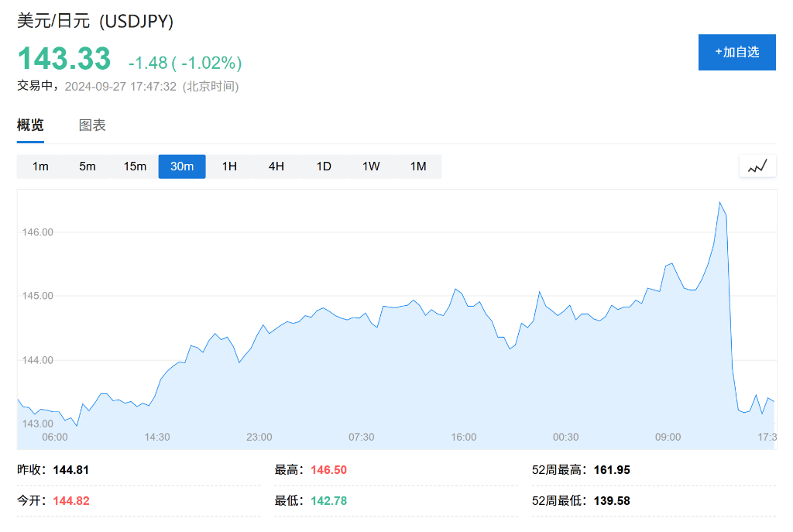This screenshot has height=532, width=793.
Task: Switch chart to 4H interval
Action: (x=276, y=166)
